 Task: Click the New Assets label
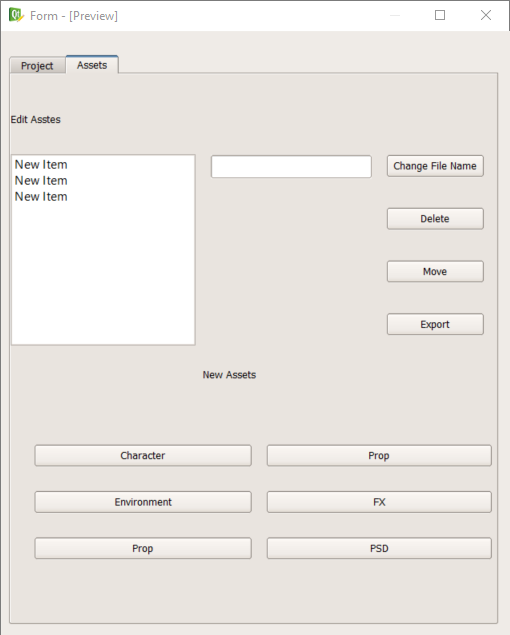229,375
